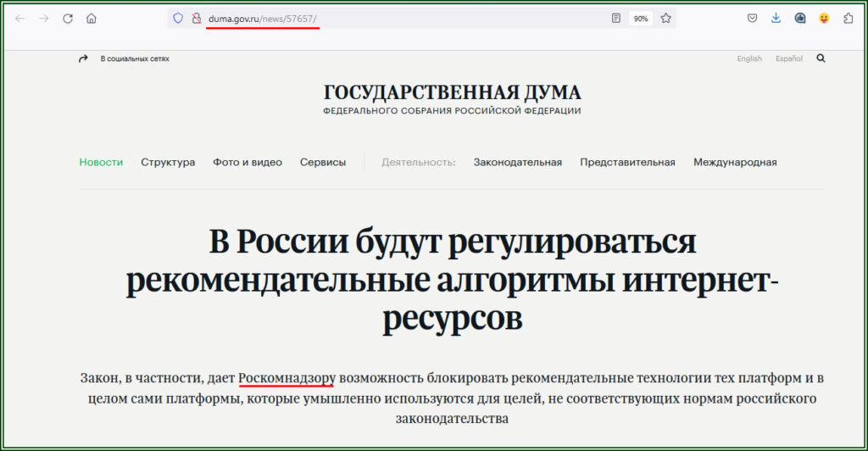Image resolution: width=868 pixels, height=451 pixels.
Task: Open the Фото и видео menu item
Action: point(248,162)
